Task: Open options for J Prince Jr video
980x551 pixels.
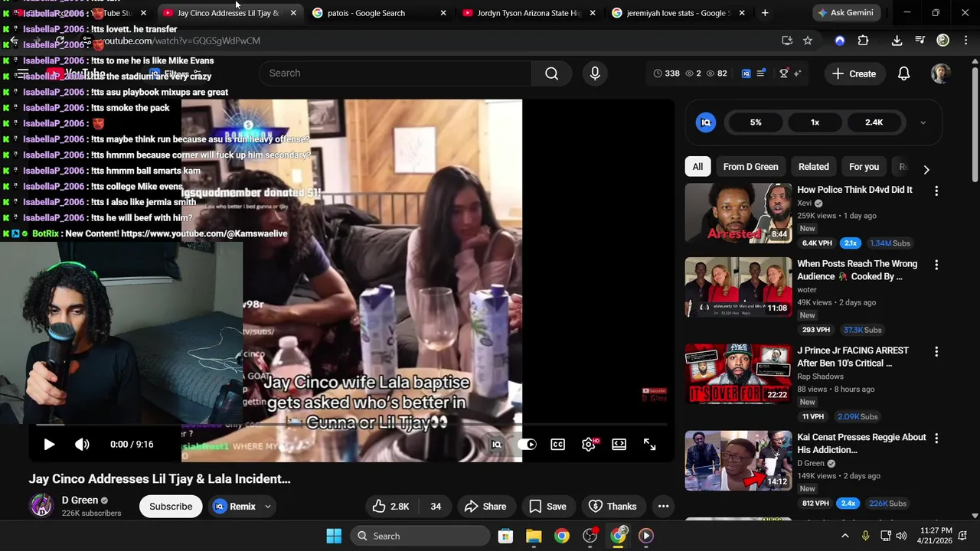Action: click(x=936, y=351)
